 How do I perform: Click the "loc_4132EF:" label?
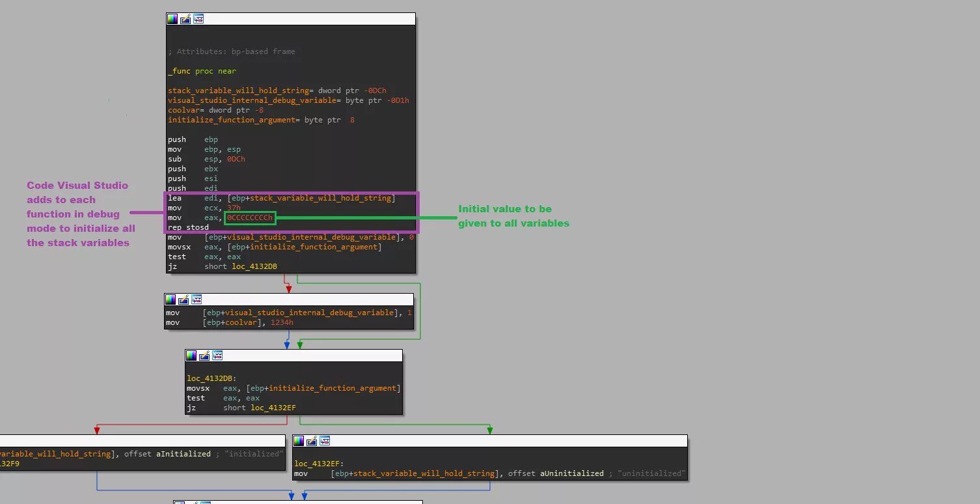point(320,464)
